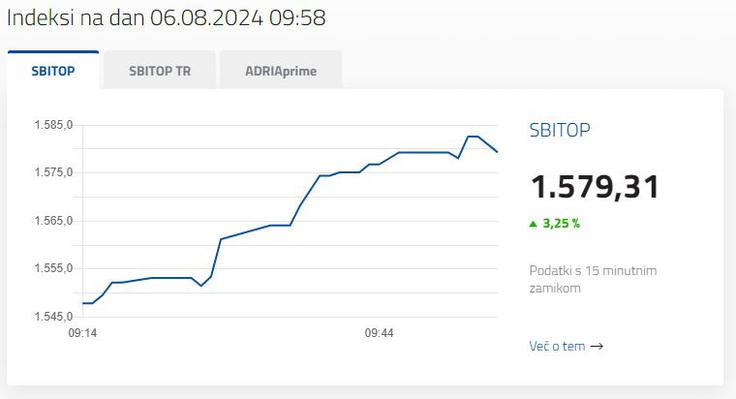Image resolution: width=736 pixels, height=399 pixels.
Task: Switch to the SBITOP TR tab
Action: (160, 70)
